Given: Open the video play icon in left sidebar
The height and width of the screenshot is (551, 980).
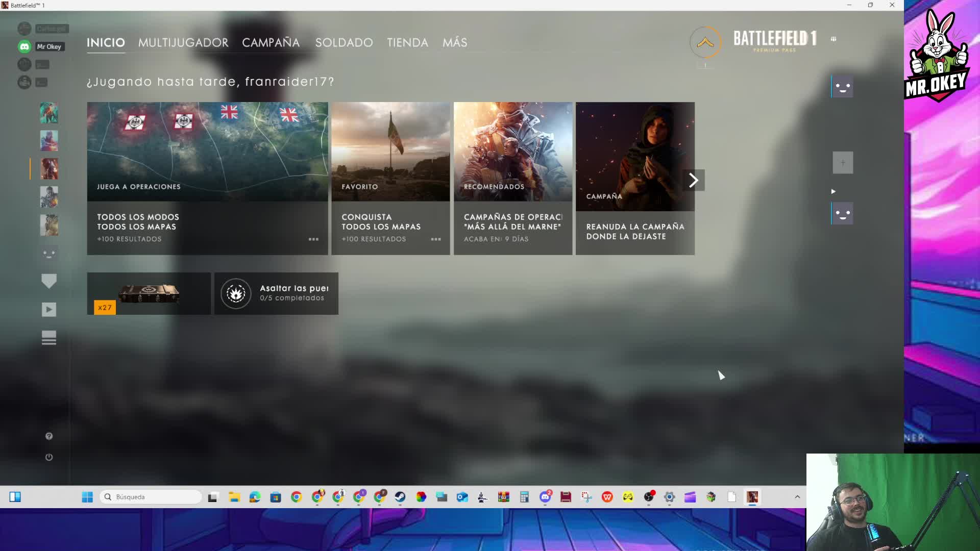Looking at the screenshot, I should 49,309.
